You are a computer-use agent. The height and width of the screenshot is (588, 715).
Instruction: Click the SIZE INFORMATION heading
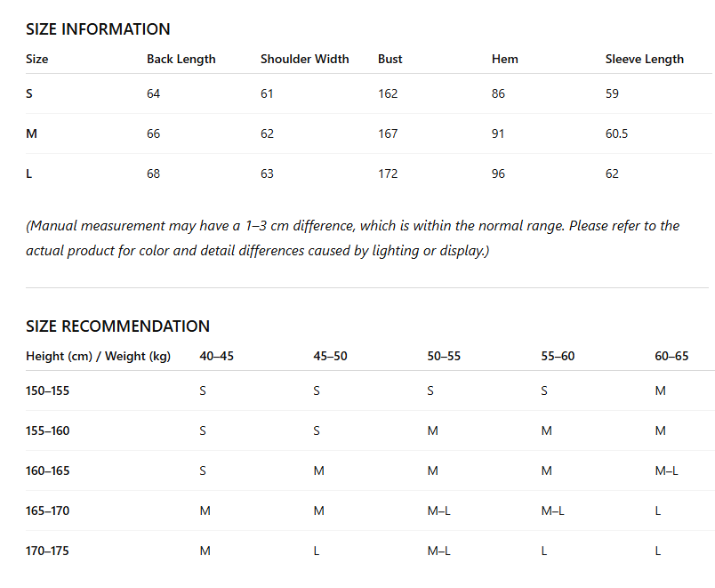(x=98, y=29)
